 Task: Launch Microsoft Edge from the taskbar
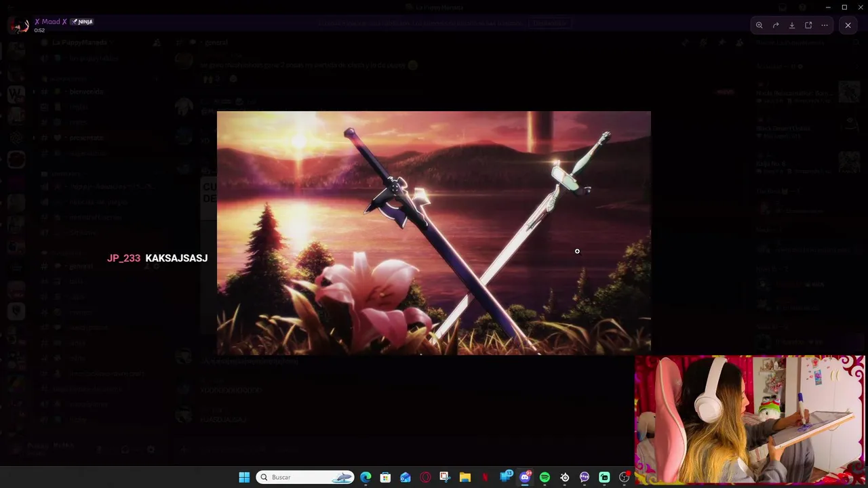(x=366, y=477)
